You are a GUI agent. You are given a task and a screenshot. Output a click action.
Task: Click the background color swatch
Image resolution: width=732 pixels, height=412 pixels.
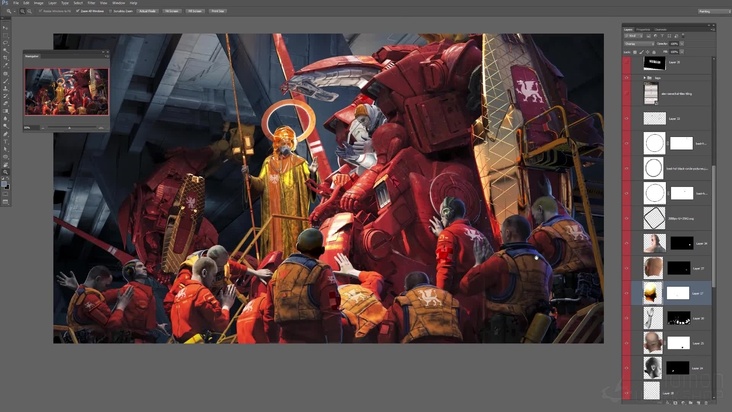tap(7, 188)
